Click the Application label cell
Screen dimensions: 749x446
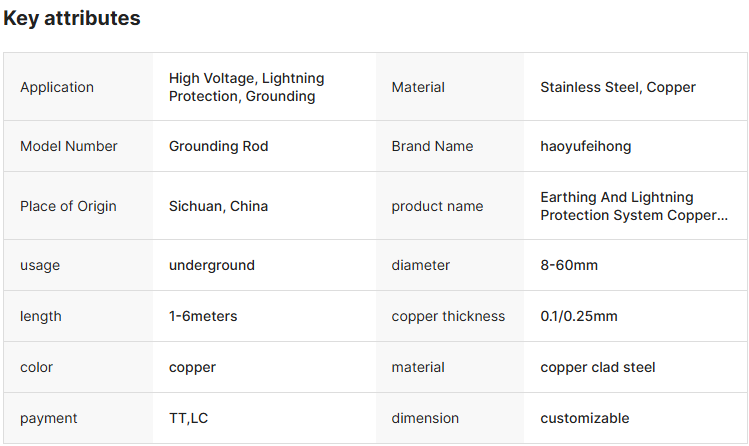click(57, 87)
